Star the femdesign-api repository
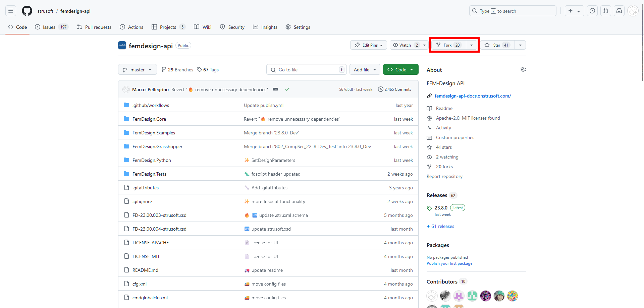The height and width of the screenshot is (308, 644). tap(497, 45)
